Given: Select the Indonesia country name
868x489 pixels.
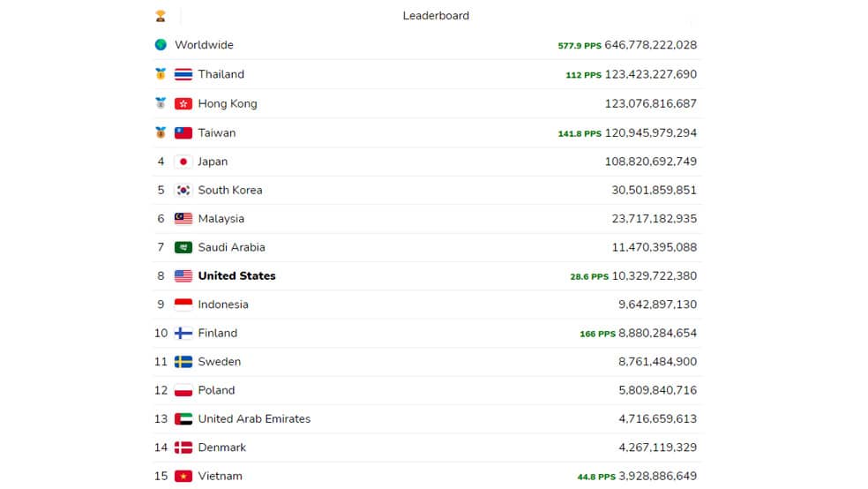Looking at the screenshot, I should [223, 305].
